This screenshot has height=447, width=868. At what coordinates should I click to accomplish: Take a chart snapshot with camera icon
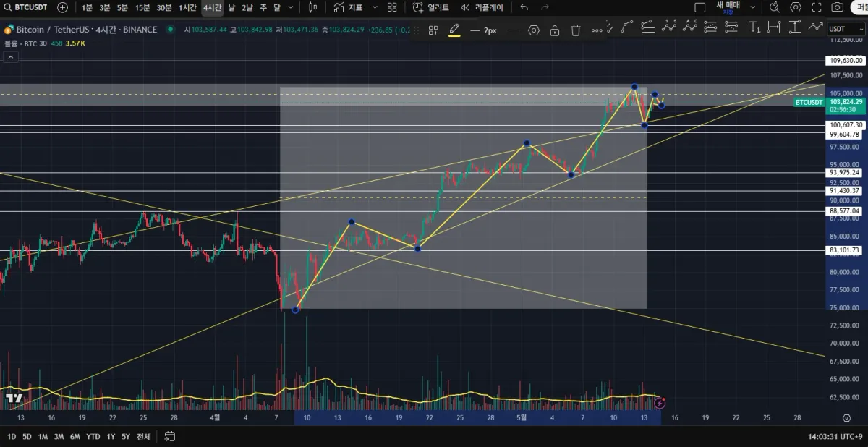coord(838,7)
